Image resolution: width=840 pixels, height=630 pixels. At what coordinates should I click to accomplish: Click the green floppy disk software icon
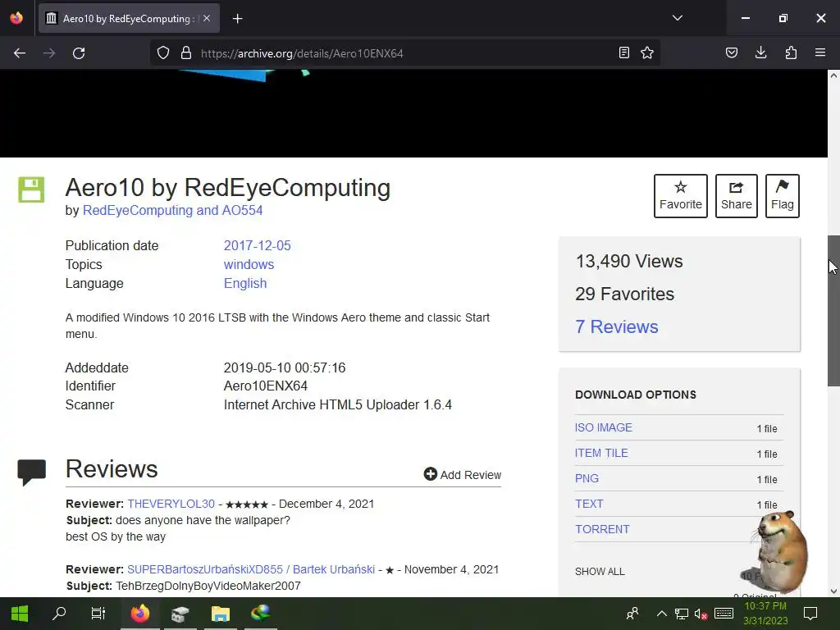31,189
